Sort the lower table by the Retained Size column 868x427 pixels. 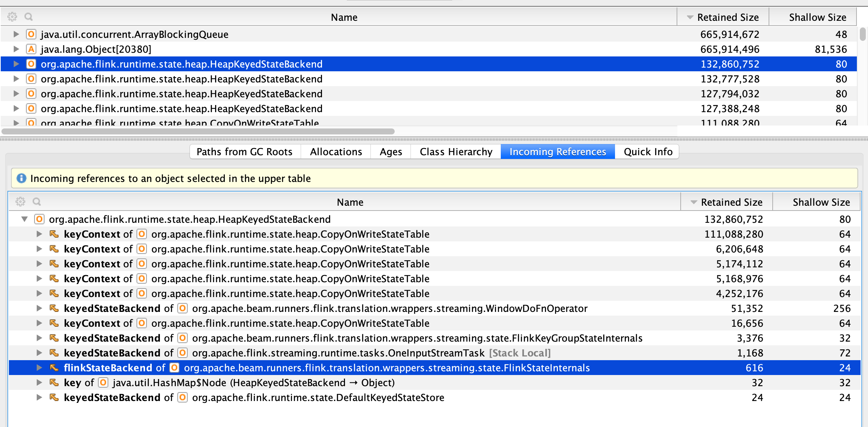pyautogui.click(x=731, y=202)
